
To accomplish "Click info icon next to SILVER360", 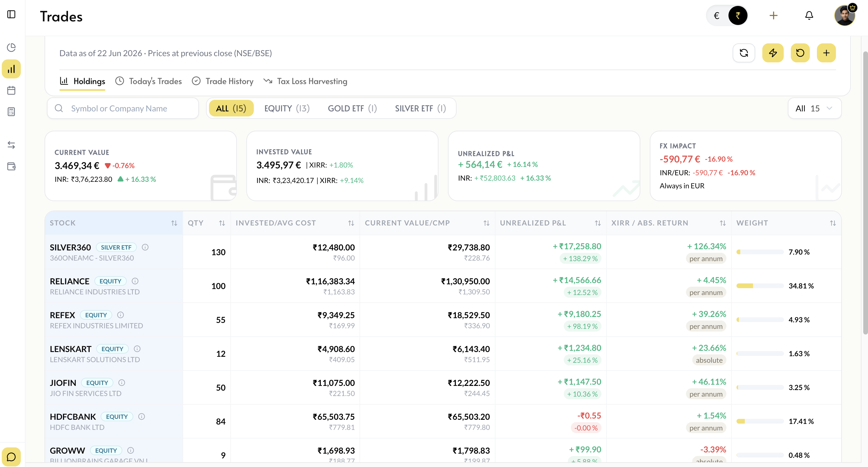I will point(145,247).
